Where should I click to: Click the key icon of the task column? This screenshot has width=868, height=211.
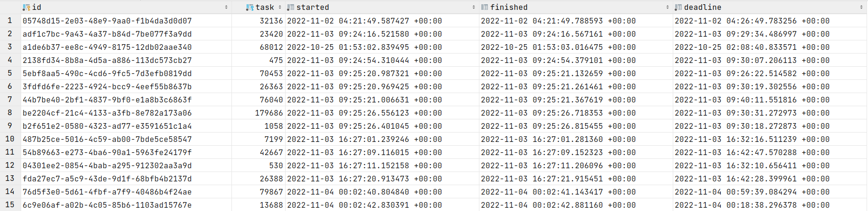click(x=250, y=8)
